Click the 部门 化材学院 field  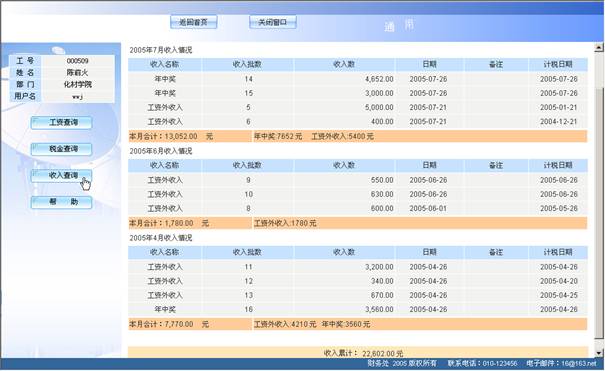click(62, 84)
